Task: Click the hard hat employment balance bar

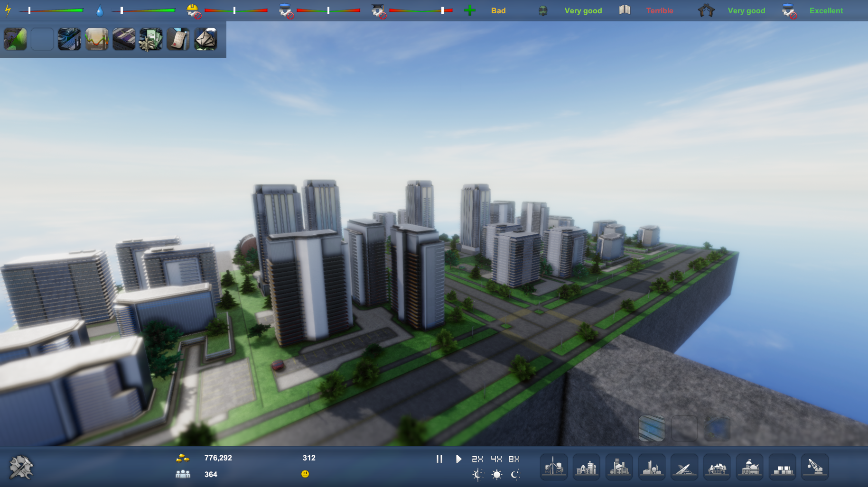Action: click(x=236, y=10)
